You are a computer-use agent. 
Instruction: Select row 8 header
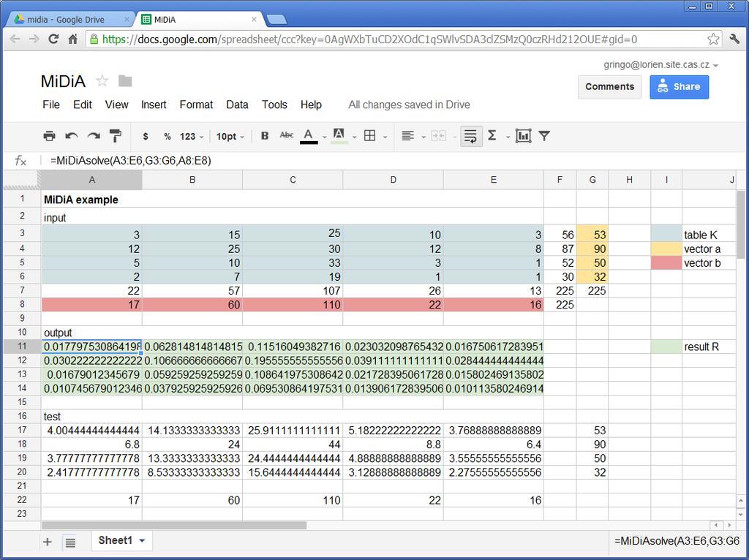[x=22, y=304]
